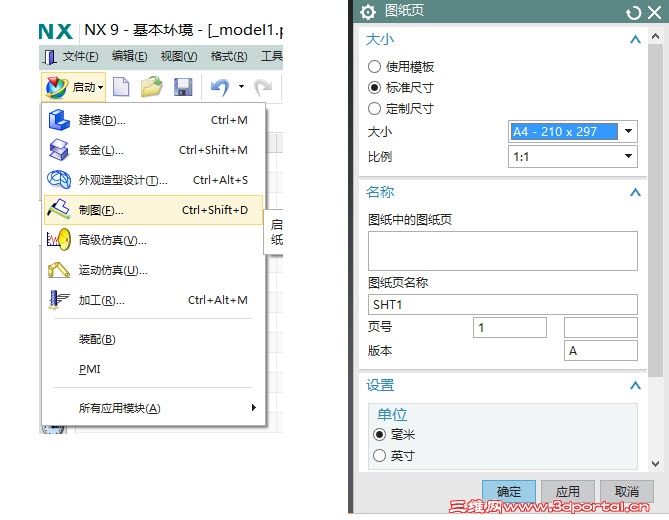The image size is (669, 520).
Task: Open the 文件(F) menu
Action: (x=81, y=56)
